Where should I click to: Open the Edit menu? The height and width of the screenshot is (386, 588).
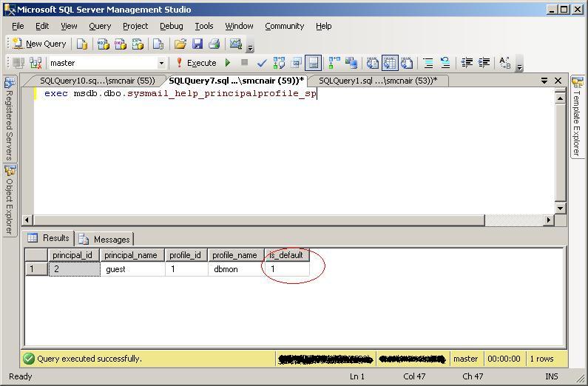42,26
